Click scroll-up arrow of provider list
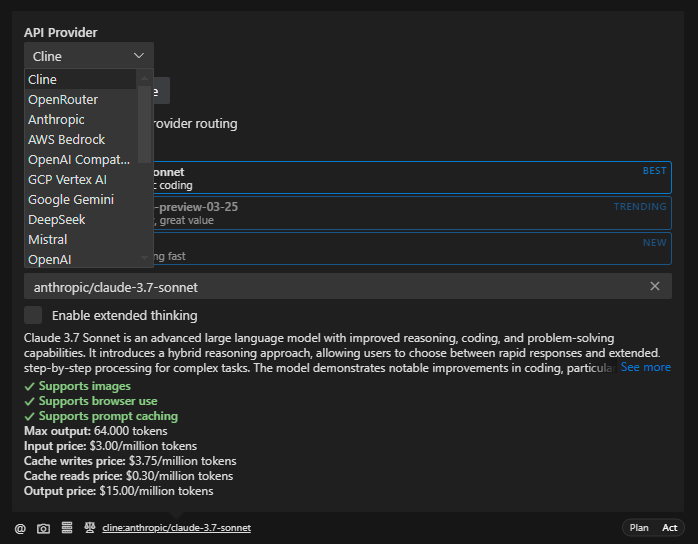The height and width of the screenshot is (544, 698). tap(144, 78)
